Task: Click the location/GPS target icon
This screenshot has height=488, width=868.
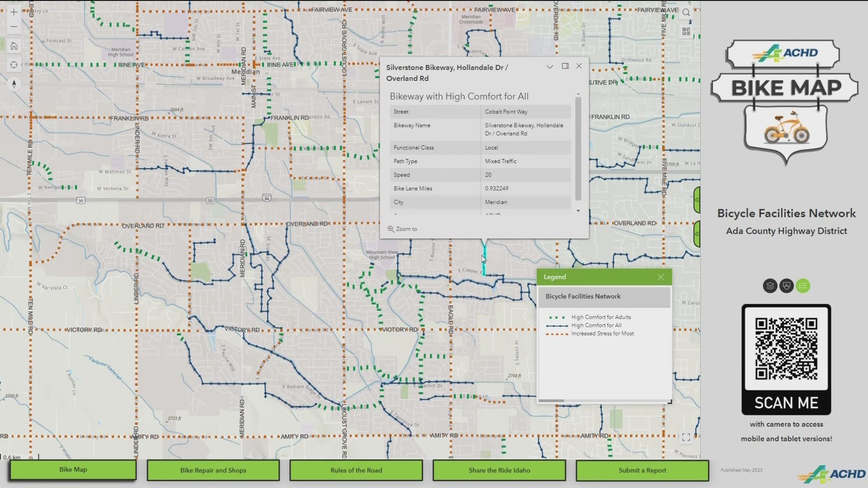Action: (x=14, y=65)
